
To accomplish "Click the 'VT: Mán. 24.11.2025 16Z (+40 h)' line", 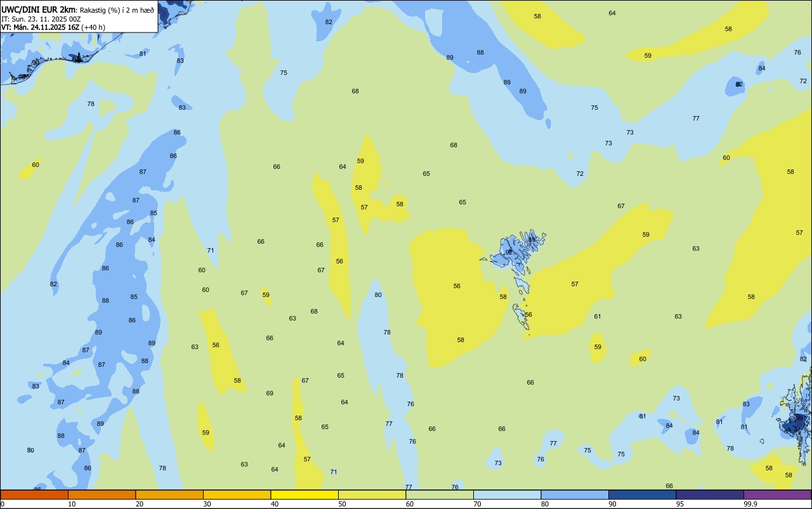I will pyautogui.click(x=53, y=27).
